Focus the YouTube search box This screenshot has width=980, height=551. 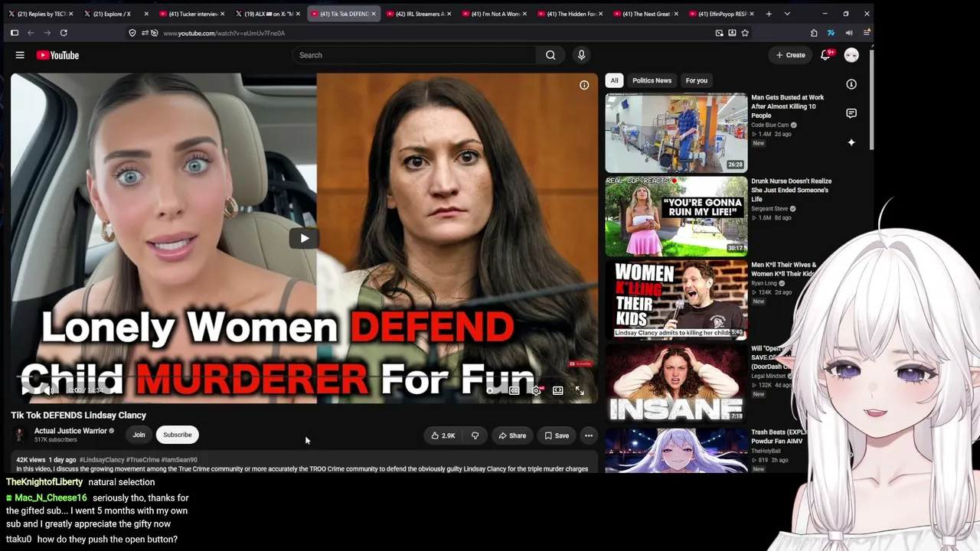(x=414, y=55)
